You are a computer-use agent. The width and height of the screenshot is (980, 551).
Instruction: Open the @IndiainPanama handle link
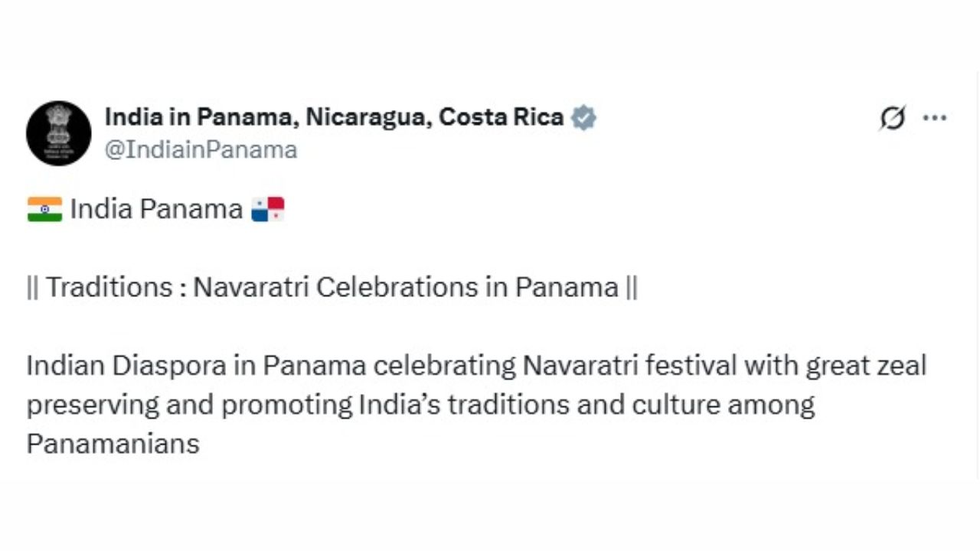(x=201, y=149)
